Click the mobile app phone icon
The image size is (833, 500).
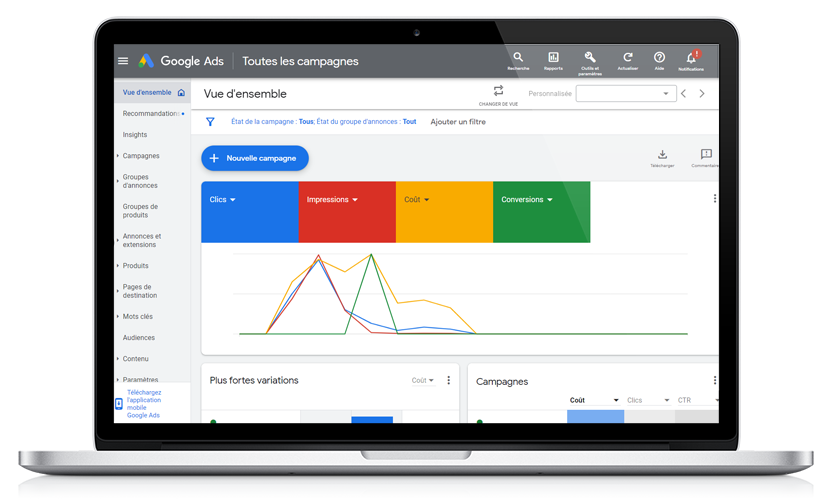tap(119, 404)
